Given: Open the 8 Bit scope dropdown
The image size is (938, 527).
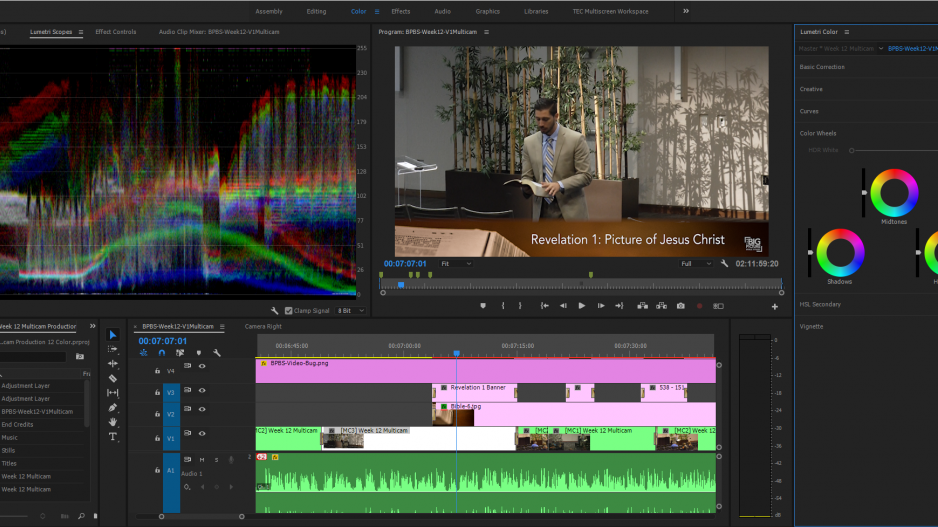Looking at the screenshot, I should pos(351,310).
